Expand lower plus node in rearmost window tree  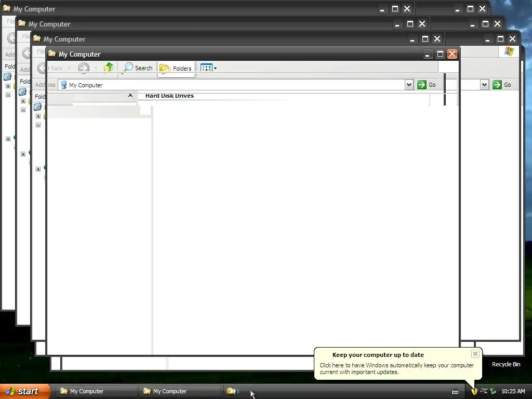8,139
